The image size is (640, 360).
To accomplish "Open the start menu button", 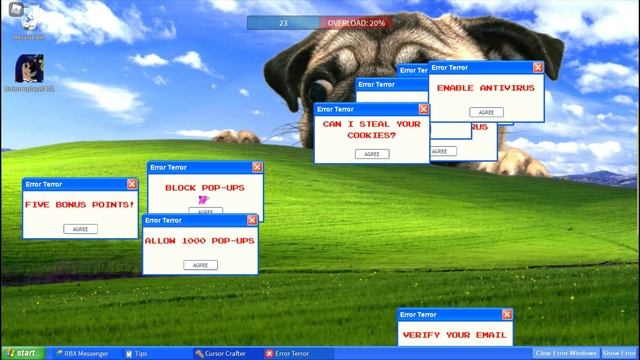I will pyautogui.click(x=22, y=353).
